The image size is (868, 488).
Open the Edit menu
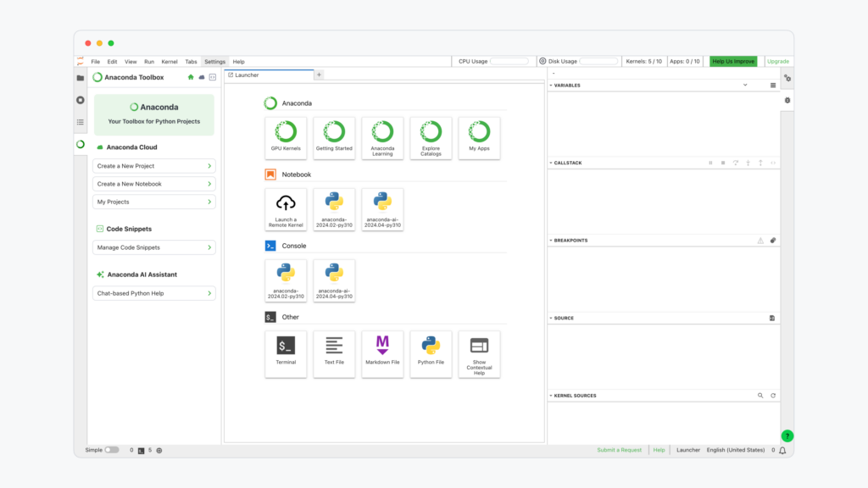coord(112,62)
